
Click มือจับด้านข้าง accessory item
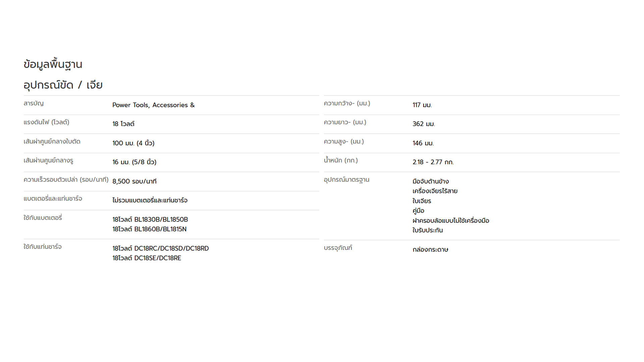pos(431,181)
